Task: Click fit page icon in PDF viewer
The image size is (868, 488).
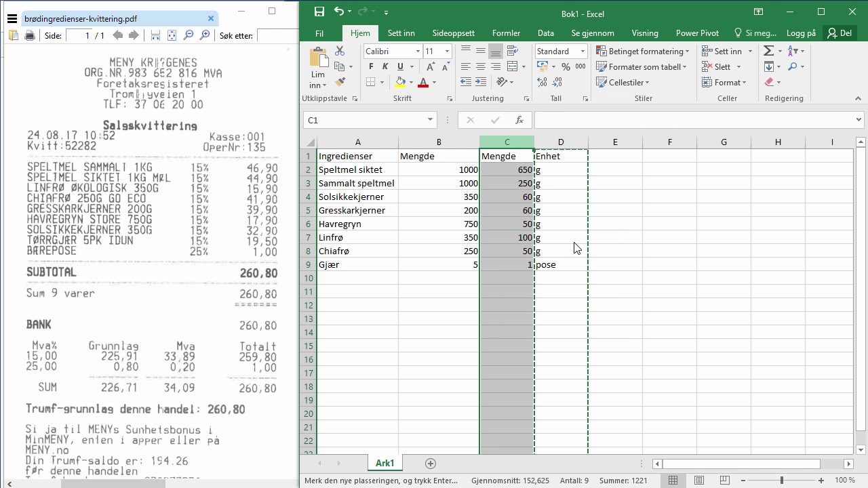Action: tap(172, 35)
